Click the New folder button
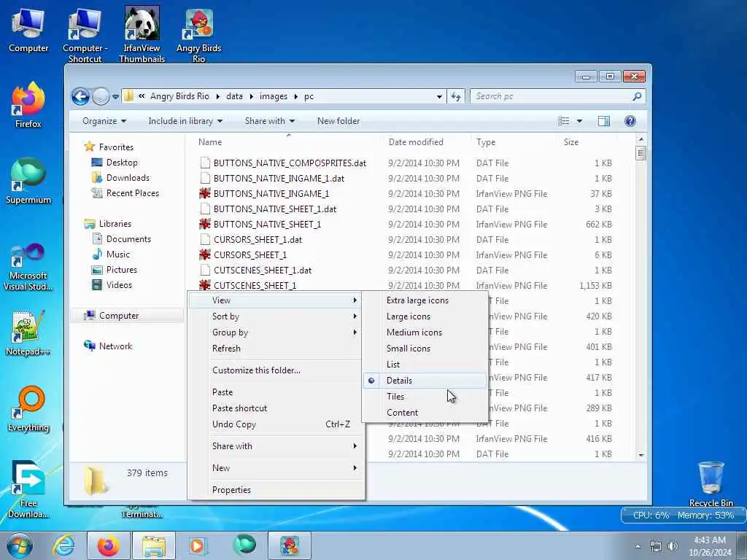747x560 pixels. coord(338,121)
